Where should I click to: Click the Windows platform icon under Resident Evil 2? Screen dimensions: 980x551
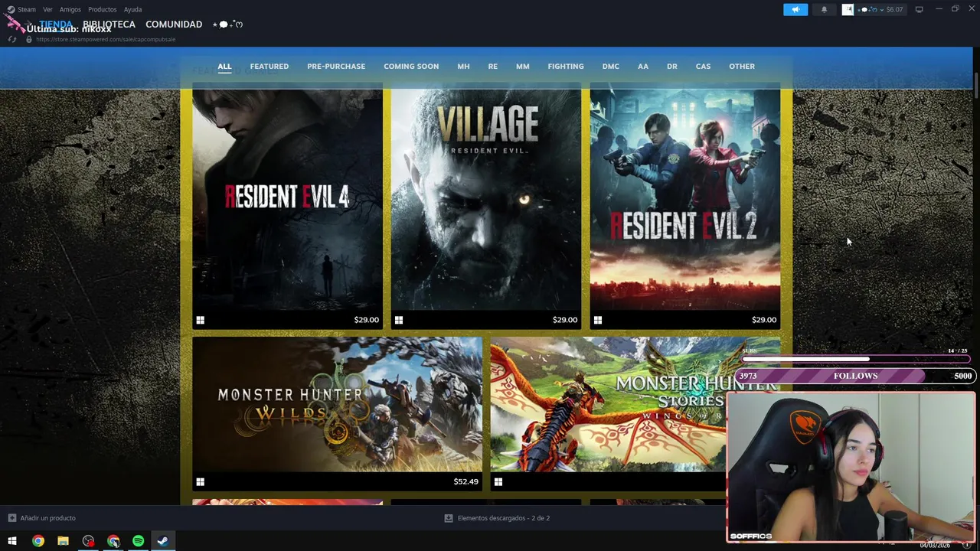coord(598,320)
